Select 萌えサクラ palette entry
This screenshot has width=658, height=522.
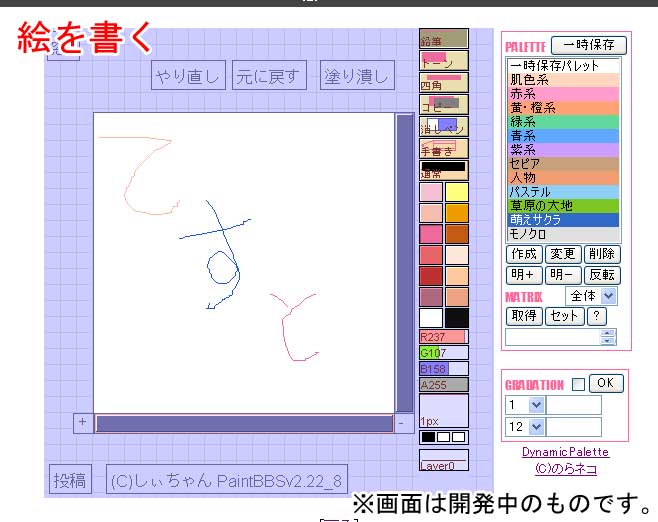[563, 219]
